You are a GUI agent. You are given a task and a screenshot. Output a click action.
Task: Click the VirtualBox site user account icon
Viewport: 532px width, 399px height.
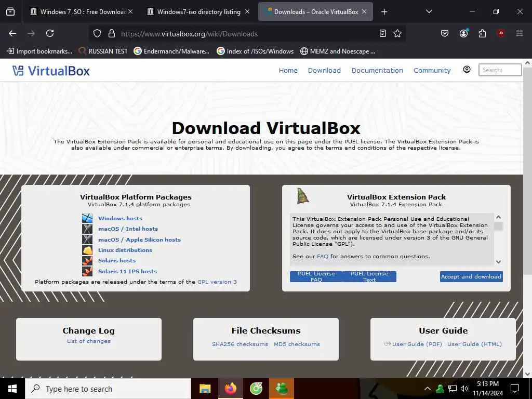tap(467, 70)
